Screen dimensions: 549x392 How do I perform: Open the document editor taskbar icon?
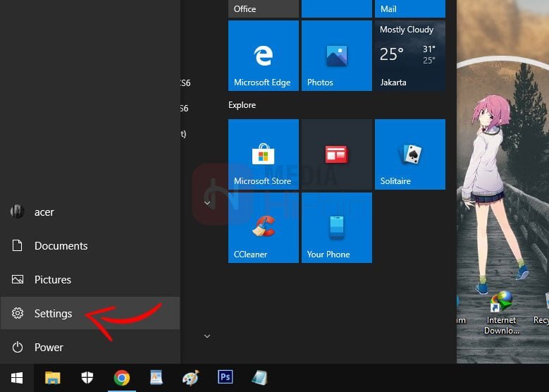pyautogui.click(x=156, y=378)
